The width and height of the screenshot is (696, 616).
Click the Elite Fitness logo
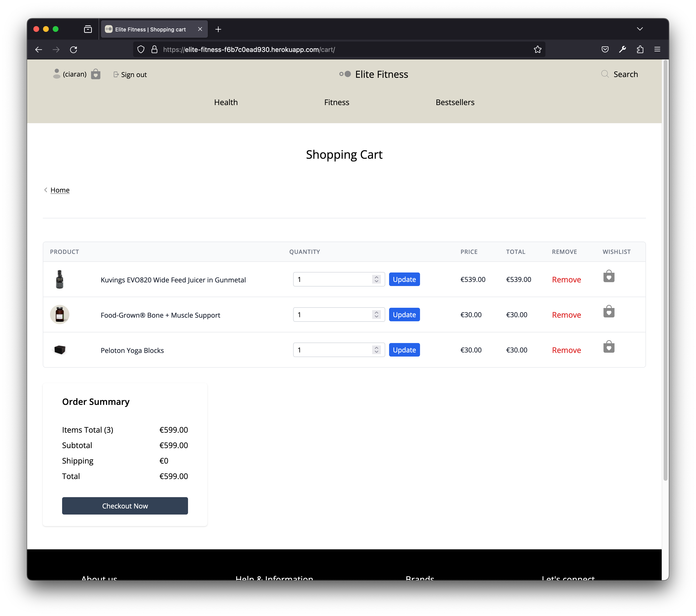374,74
